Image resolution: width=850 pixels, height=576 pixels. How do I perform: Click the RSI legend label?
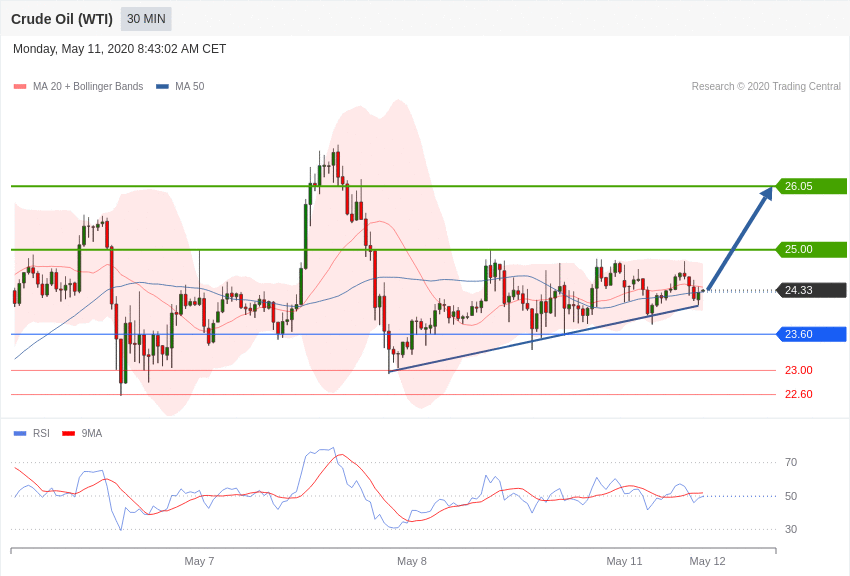tap(41, 433)
